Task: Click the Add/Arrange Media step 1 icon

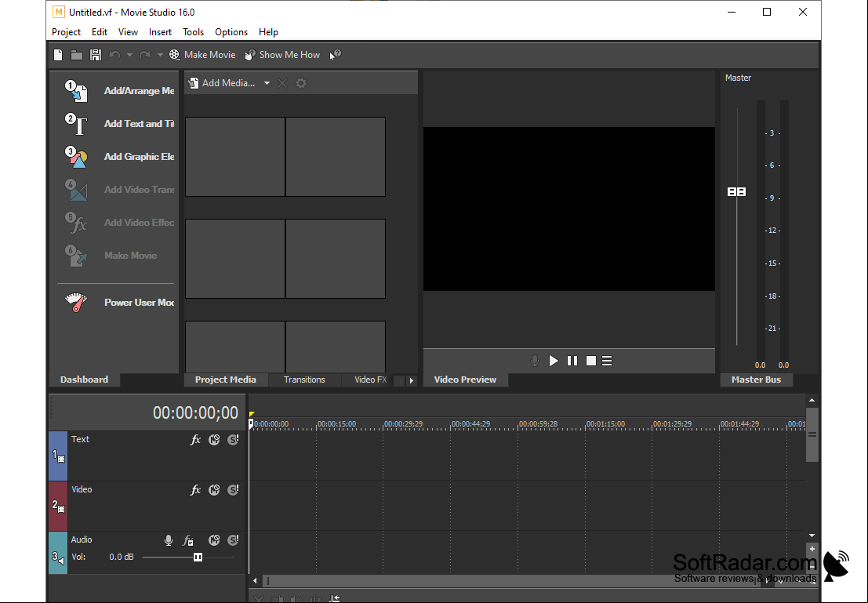Action: tap(76, 92)
